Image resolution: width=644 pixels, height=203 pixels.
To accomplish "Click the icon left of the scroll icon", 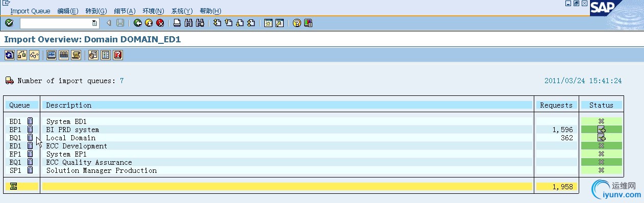I will (x=64, y=55).
